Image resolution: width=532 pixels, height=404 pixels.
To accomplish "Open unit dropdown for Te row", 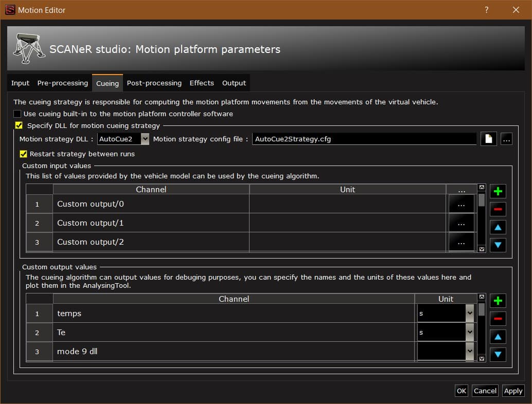I will tap(470, 333).
